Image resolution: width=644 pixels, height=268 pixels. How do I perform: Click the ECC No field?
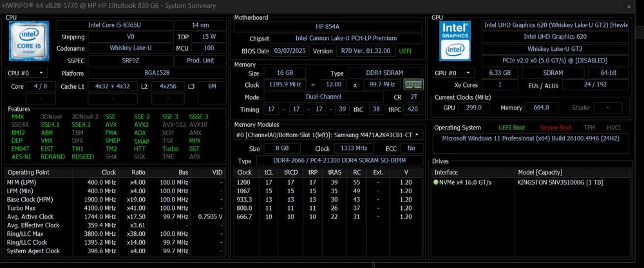(x=411, y=148)
